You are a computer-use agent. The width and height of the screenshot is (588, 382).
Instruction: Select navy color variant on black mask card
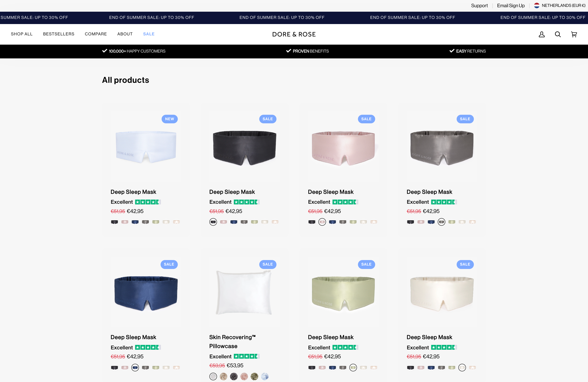pyautogui.click(x=234, y=222)
